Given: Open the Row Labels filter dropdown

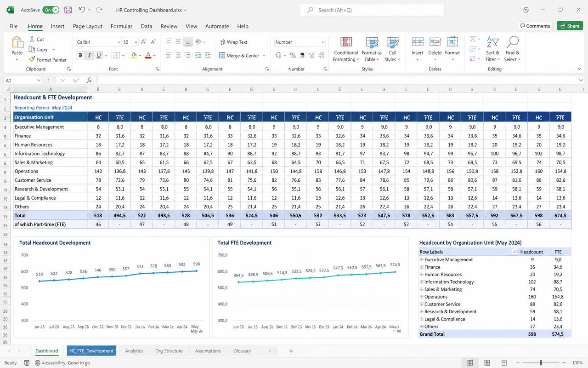Looking at the screenshot, I should (514, 252).
